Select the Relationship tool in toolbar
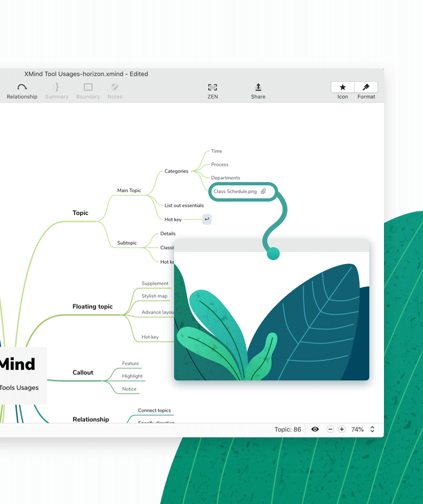 [x=22, y=91]
